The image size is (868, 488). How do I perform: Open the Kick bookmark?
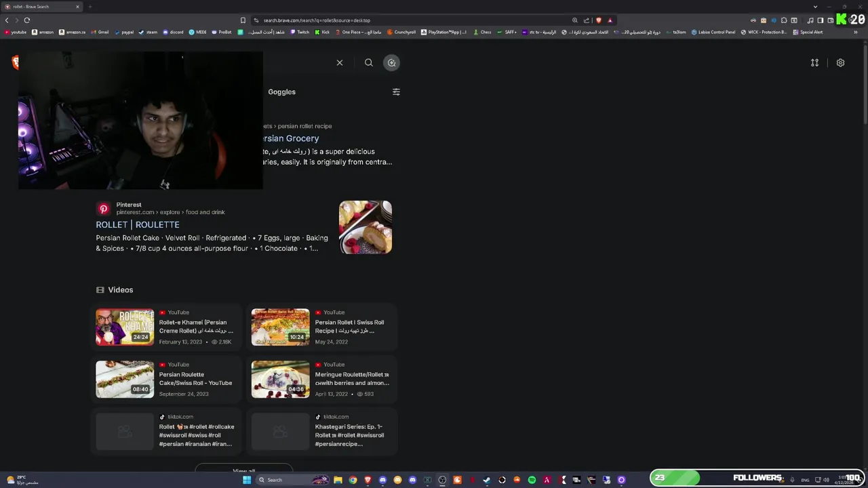(322, 32)
